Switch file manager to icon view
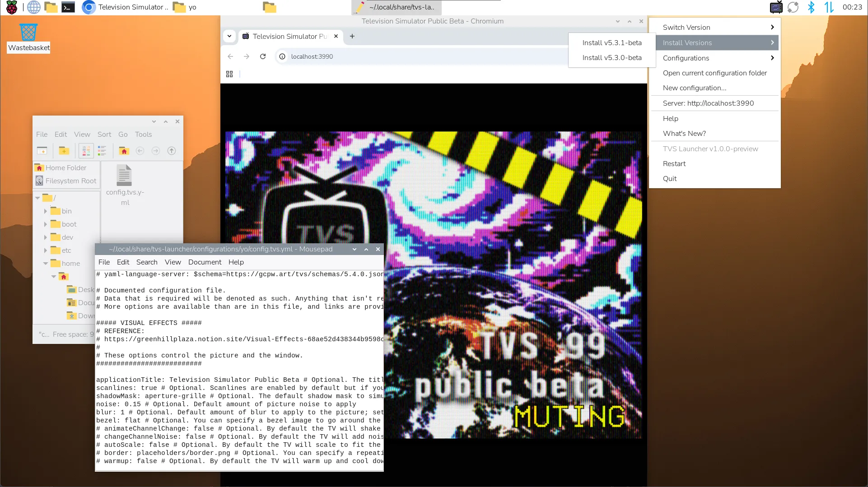 [x=85, y=151]
